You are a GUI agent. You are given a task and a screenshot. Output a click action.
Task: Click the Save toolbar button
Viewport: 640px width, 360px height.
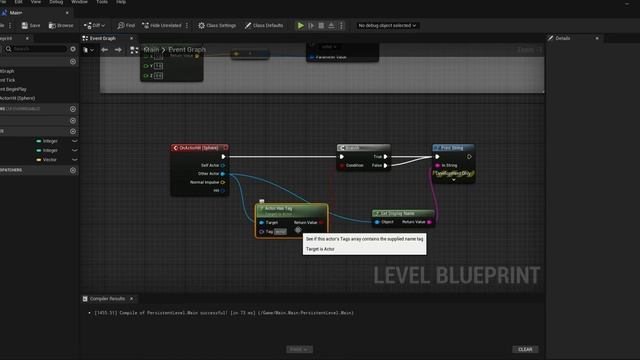[x=31, y=25]
